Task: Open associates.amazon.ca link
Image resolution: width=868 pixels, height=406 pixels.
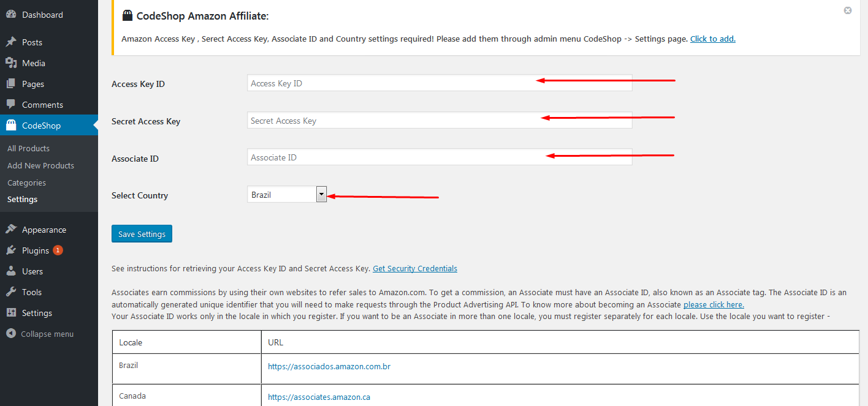Action: (319, 397)
